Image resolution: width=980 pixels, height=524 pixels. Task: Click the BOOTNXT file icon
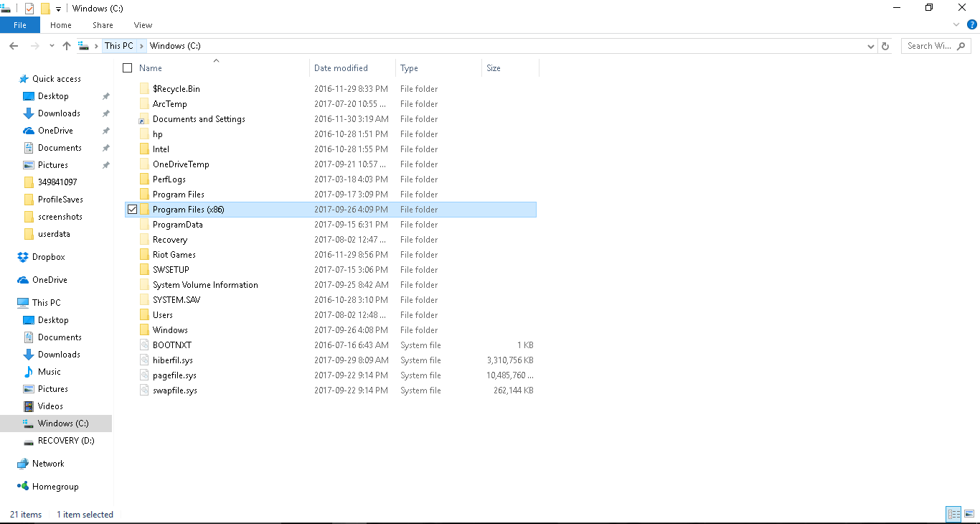(145, 345)
